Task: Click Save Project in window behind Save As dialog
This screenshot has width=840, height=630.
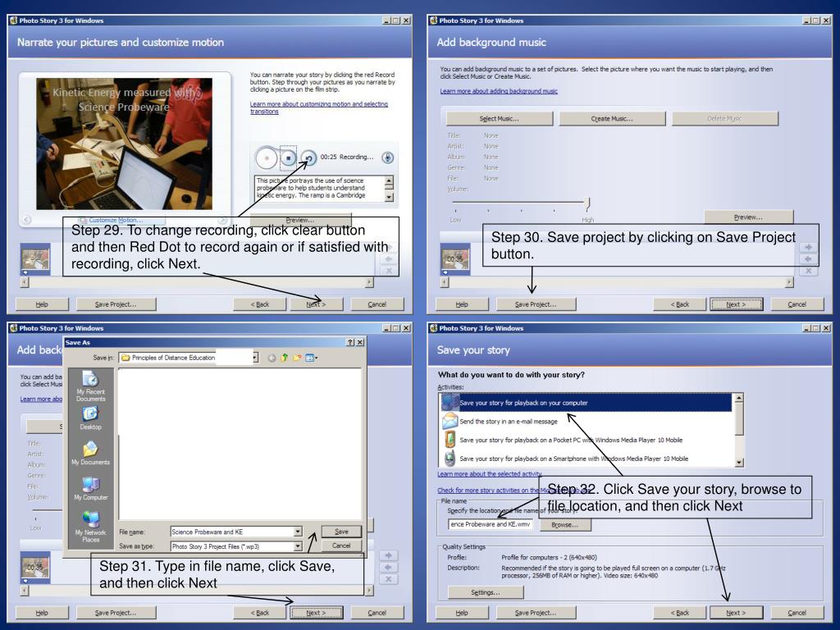Action: click(x=116, y=613)
